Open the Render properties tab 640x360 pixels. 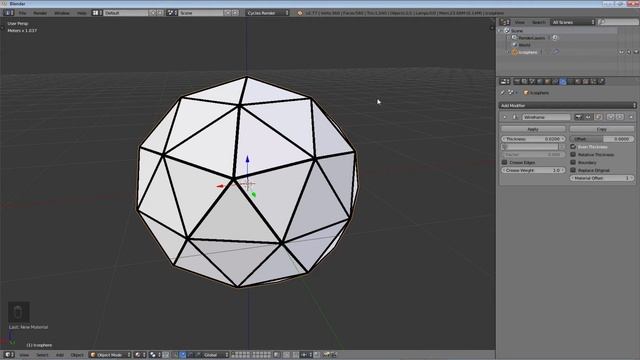516,81
